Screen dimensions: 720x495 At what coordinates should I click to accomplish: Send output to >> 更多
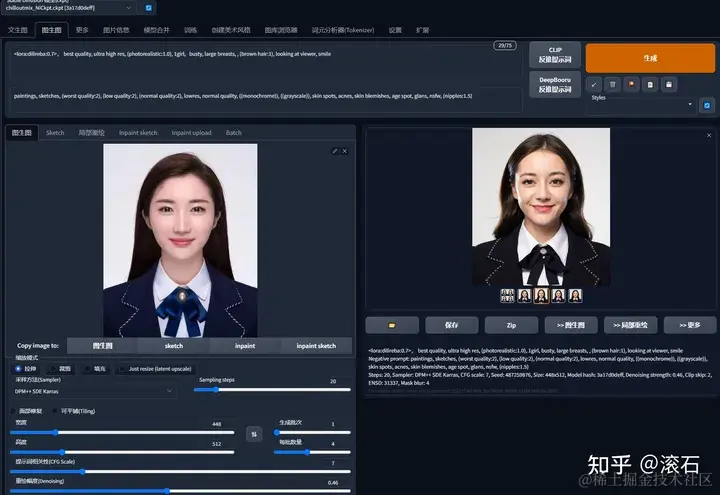coord(690,325)
